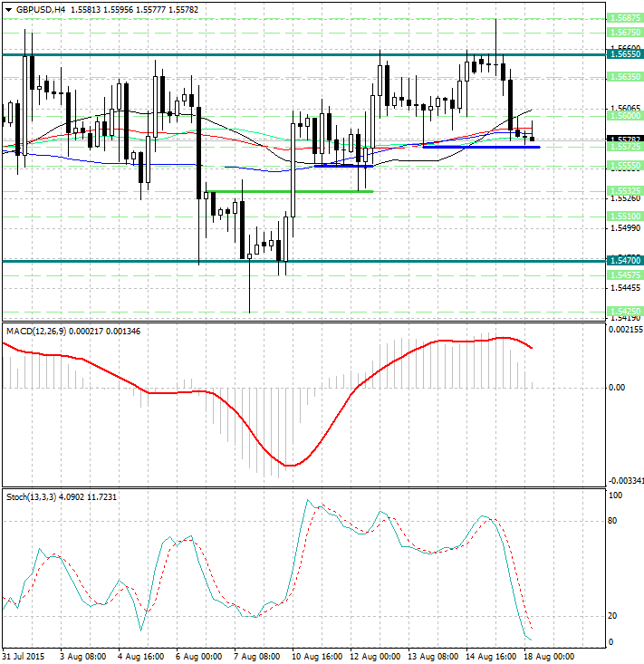This screenshot has width=644, height=664.
Task: Click the 1.56000 green price label
Action: 626,115
